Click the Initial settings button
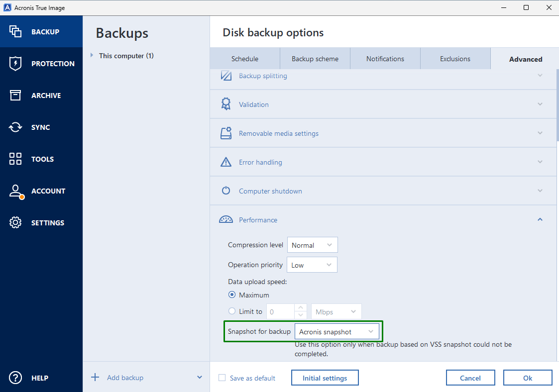559x392 pixels. [325, 378]
